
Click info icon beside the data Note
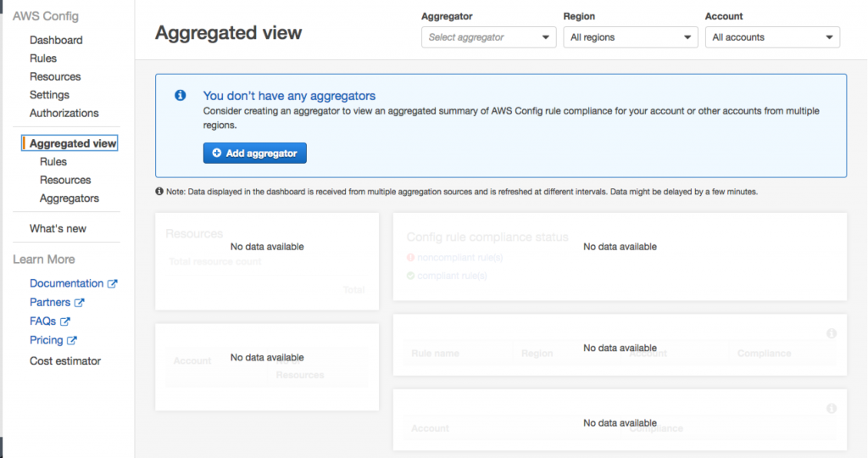coord(159,192)
